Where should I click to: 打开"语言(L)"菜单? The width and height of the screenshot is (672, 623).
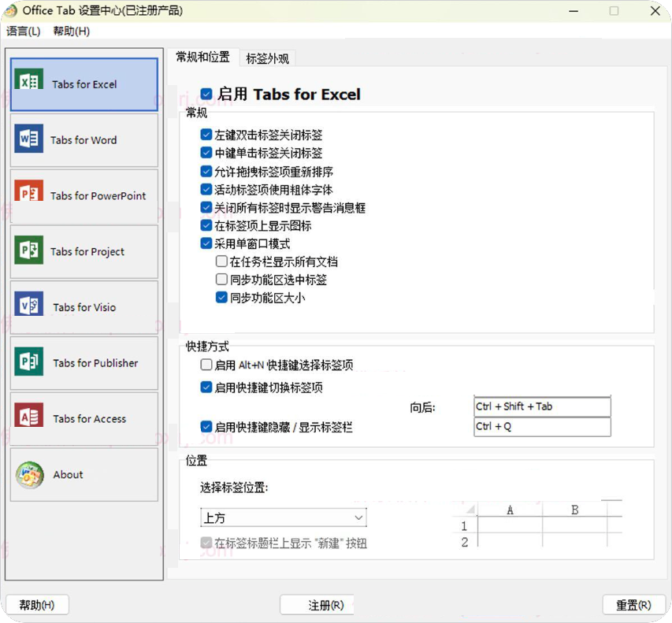coord(24,32)
